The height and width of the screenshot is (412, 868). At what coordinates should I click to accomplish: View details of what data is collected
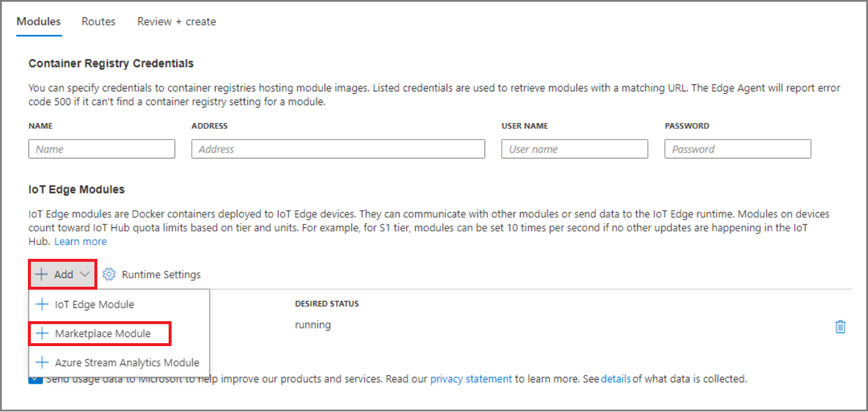[615, 378]
